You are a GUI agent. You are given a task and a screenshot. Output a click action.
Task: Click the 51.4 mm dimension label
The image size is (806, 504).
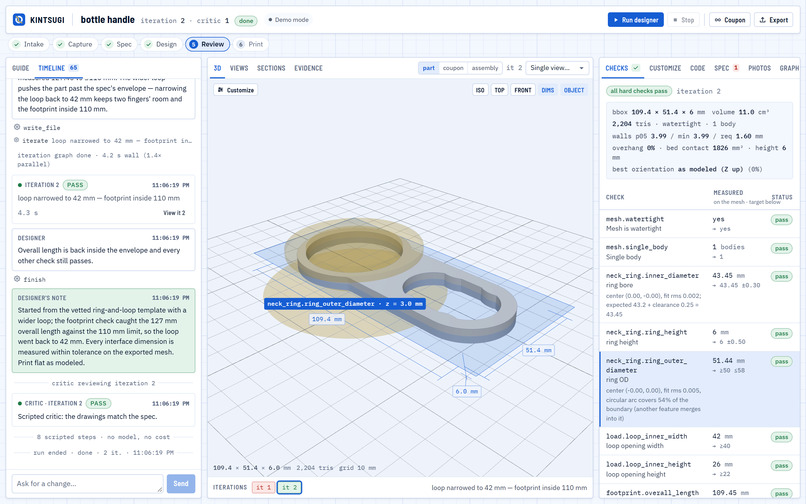click(538, 350)
